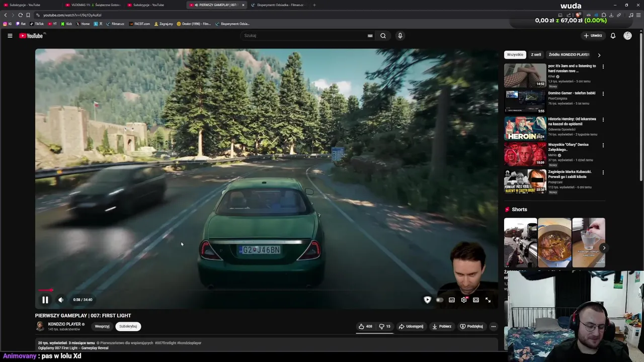The width and height of the screenshot is (644, 362).
Task: Select the Z serii filter chip
Action: click(x=536, y=55)
